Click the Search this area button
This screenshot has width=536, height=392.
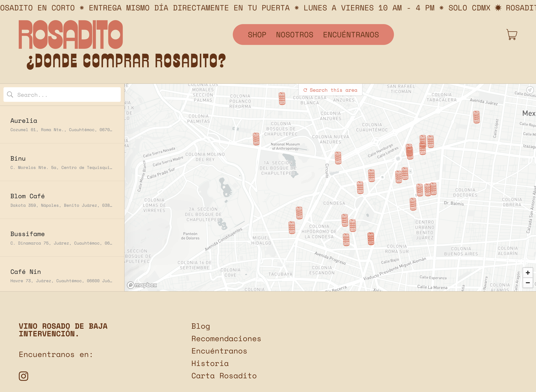(330, 90)
